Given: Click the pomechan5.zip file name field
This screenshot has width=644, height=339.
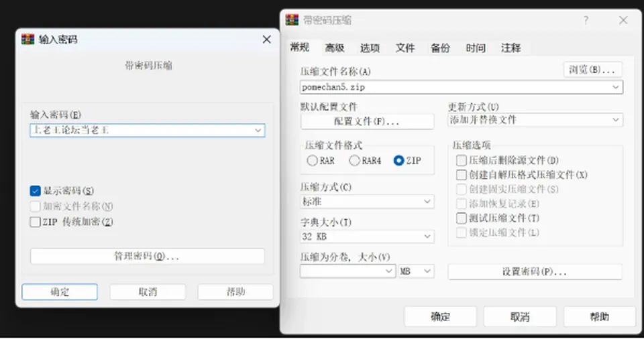Looking at the screenshot, I should coord(462,87).
